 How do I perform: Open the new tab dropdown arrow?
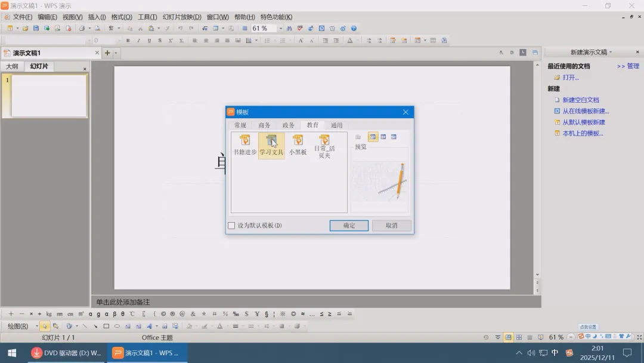click(116, 53)
